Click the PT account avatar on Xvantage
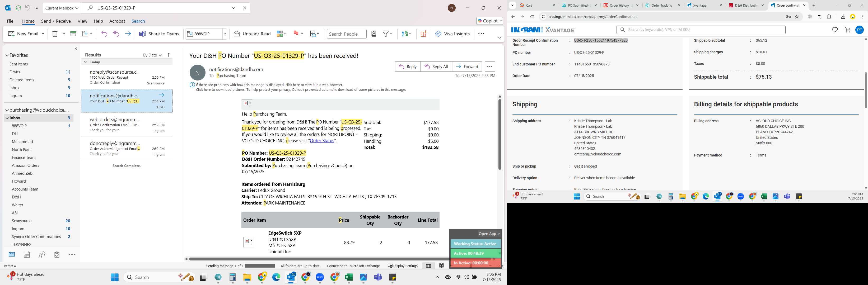Image resolution: width=868 pixels, height=285 pixels. [859, 30]
